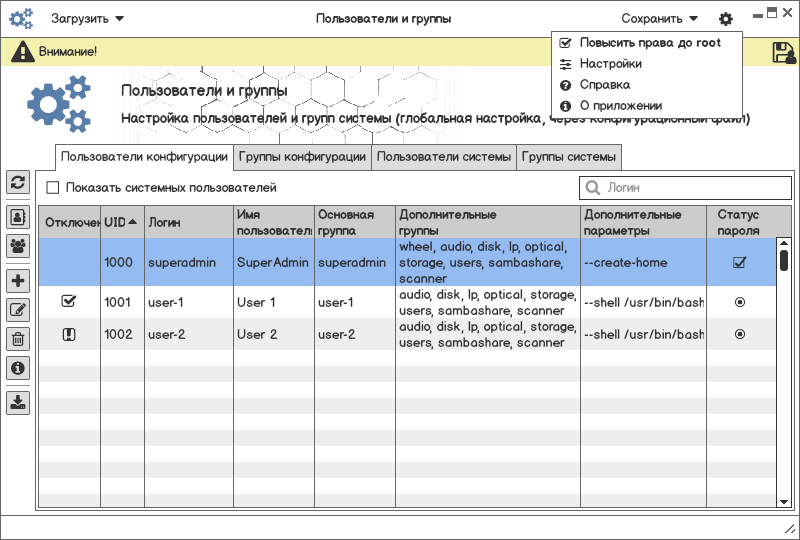Click the floppy disk icon in warning bar
The height and width of the screenshot is (540, 800).
tap(783, 53)
